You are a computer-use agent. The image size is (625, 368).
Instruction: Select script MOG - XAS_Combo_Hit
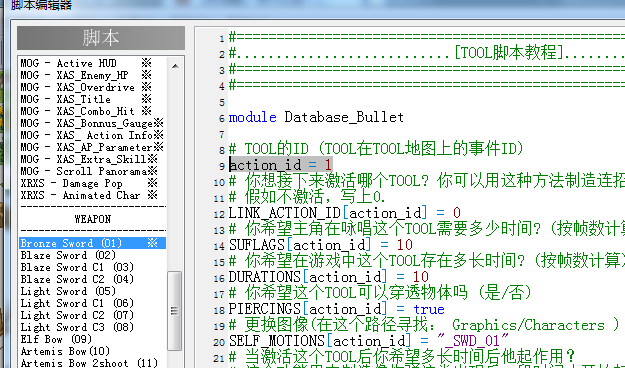click(92, 111)
